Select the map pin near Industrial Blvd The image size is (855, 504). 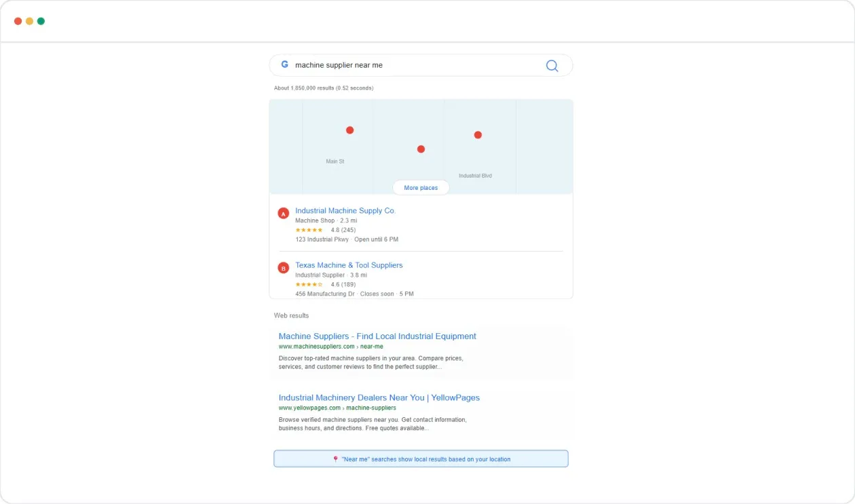[478, 134]
